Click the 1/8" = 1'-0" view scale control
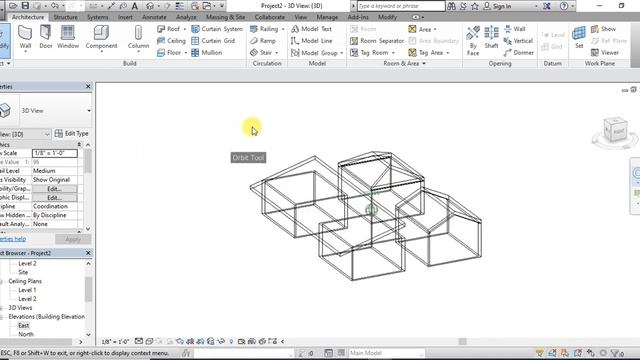The image size is (640, 360). point(116,342)
